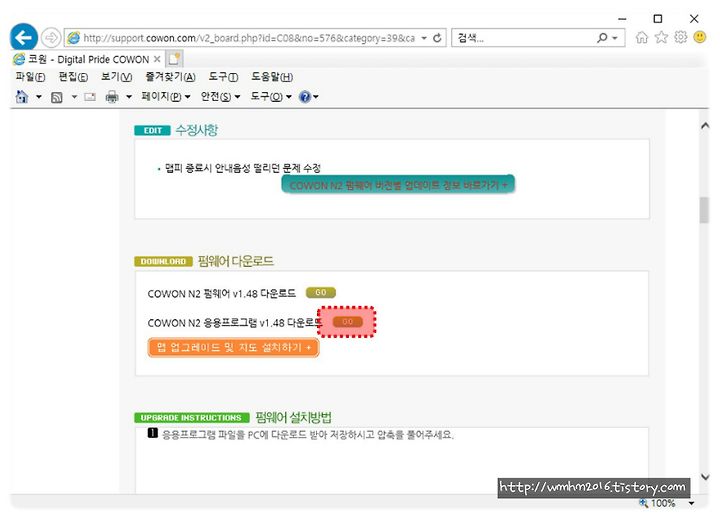Open the new tab button
This screenshot has width=720, height=519.
point(175,59)
